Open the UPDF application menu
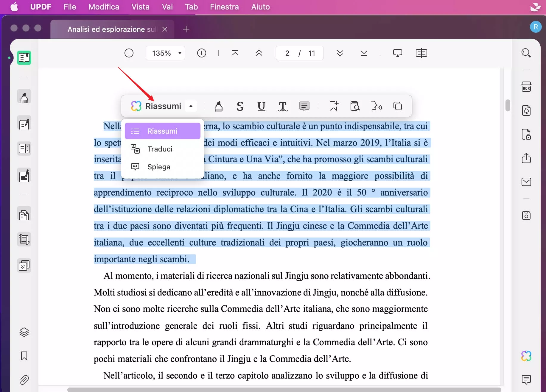This screenshot has width=546, height=392. 41,7
